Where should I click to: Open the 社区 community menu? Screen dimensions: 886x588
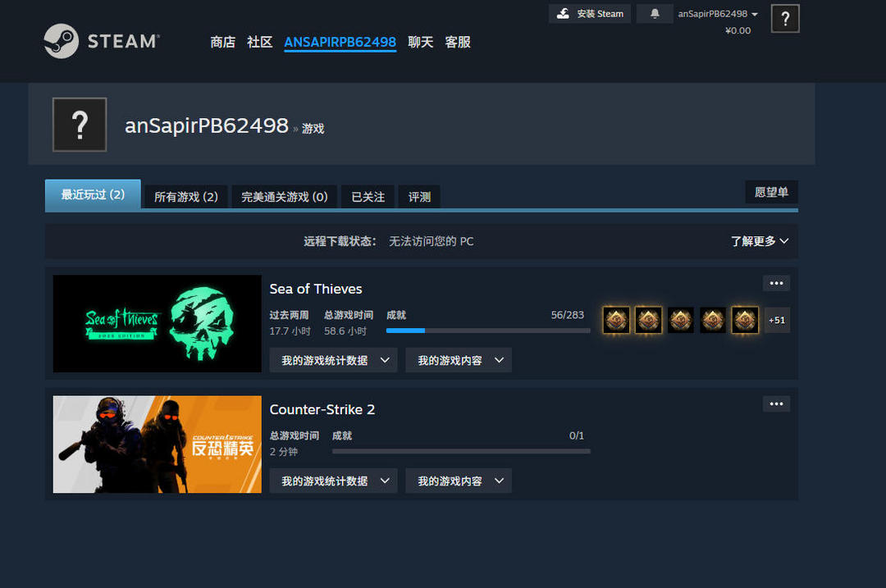point(259,43)
